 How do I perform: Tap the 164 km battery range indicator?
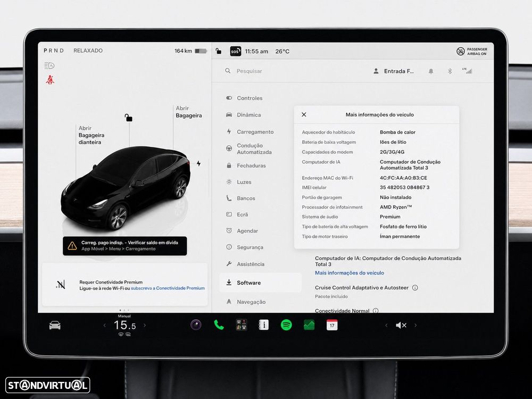190,51
